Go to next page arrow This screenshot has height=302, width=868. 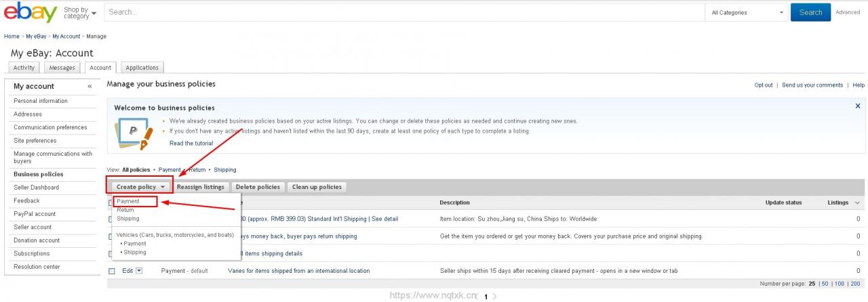coord(494,297)
